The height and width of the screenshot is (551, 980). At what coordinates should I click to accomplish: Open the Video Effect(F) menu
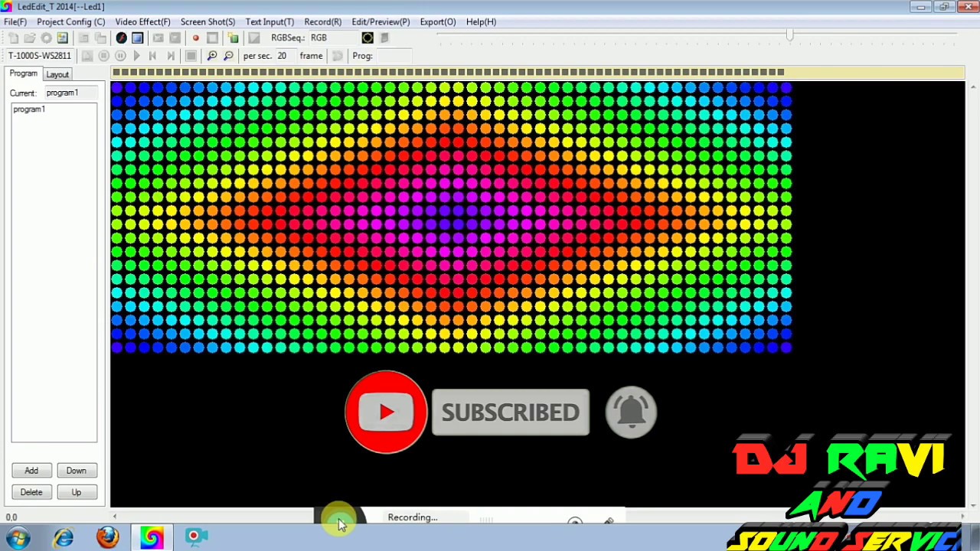click(x=142, y=21)
